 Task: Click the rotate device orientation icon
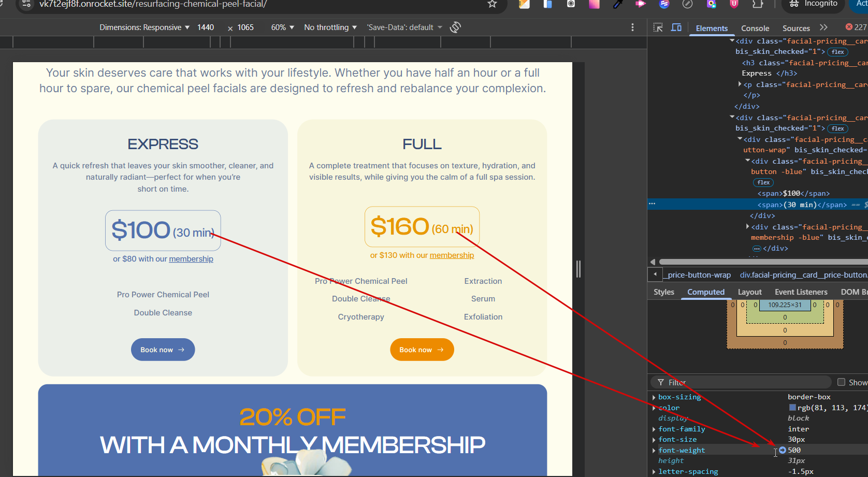pyautogui.click(x=455, y=27)
